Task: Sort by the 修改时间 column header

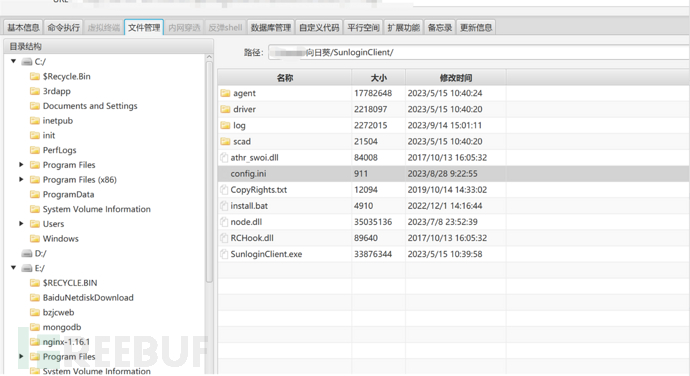Action: [455, 78]
